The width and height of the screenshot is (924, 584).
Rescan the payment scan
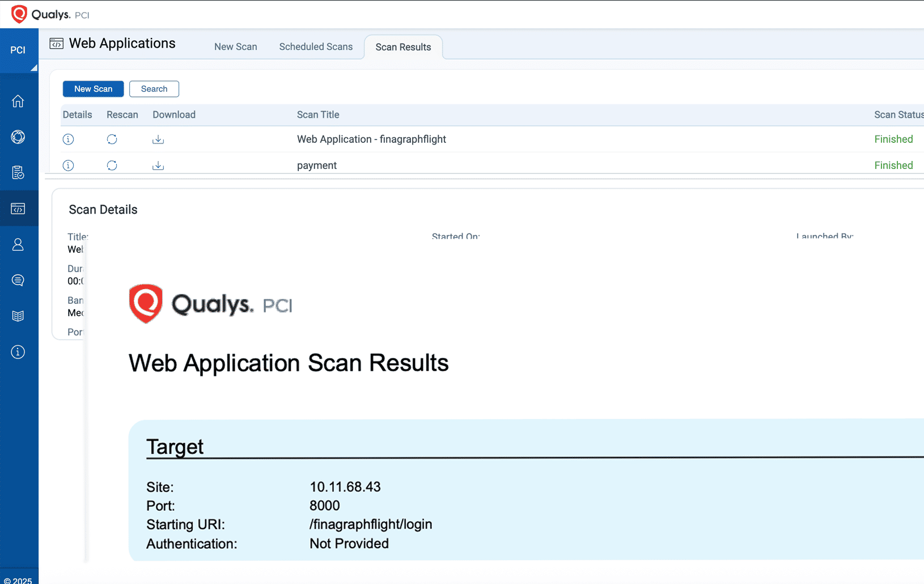point(112,166)
